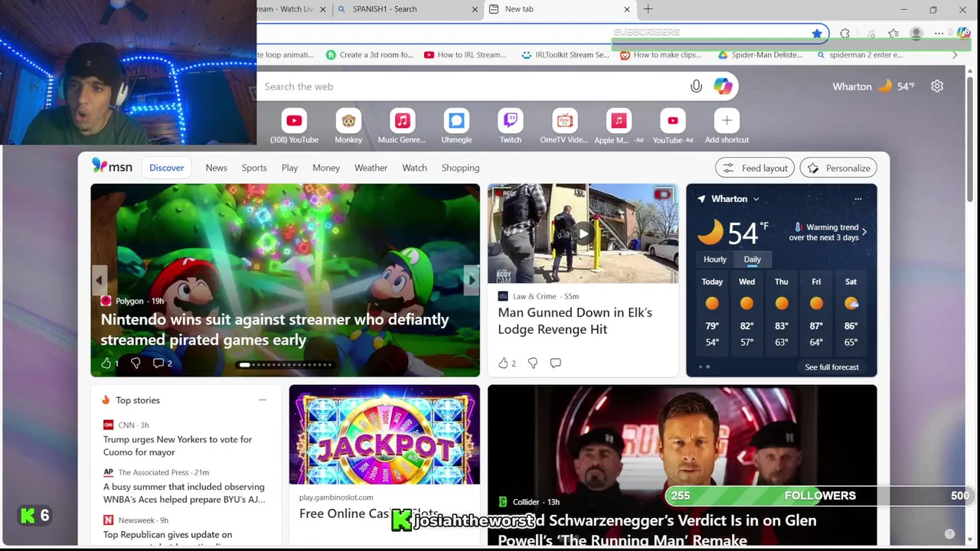The image size is (980, 551).
Task: Dislike the Elk's Lodge story
Action: [x=533, y=363]
